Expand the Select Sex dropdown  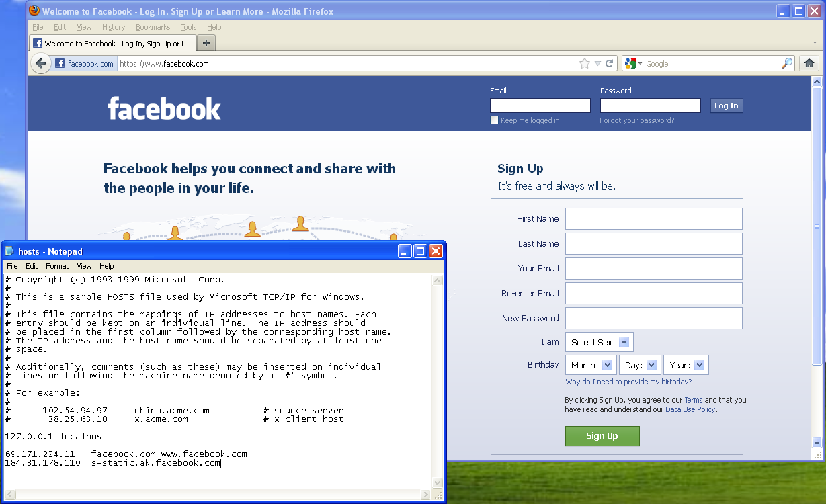599,342
